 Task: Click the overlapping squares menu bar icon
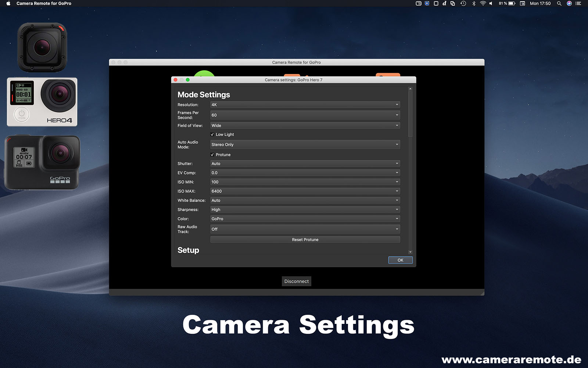(453, 3)
